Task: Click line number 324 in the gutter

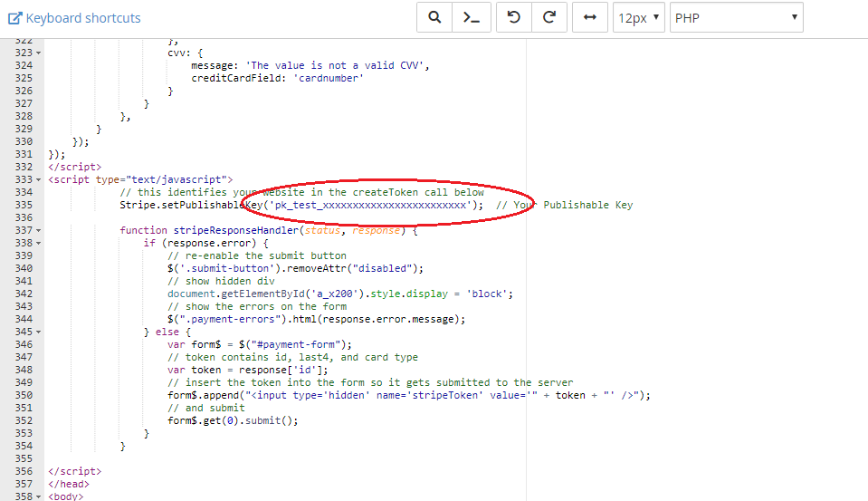Action: (24, 65)
